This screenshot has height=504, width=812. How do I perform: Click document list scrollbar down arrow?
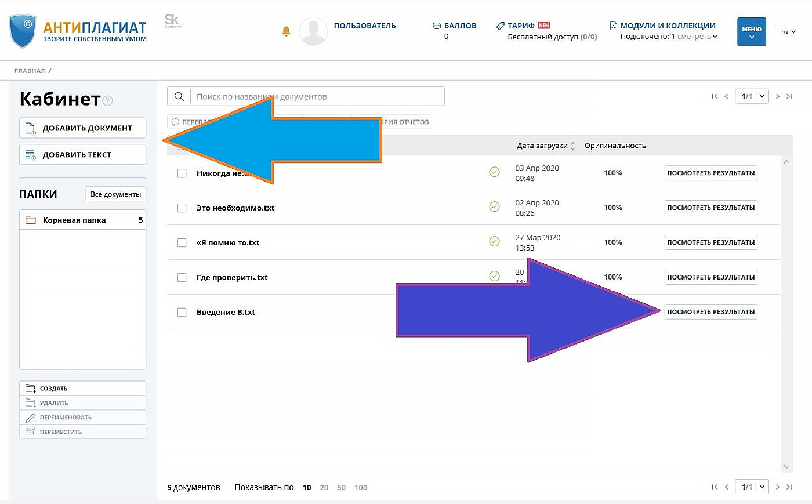(786, 466)
